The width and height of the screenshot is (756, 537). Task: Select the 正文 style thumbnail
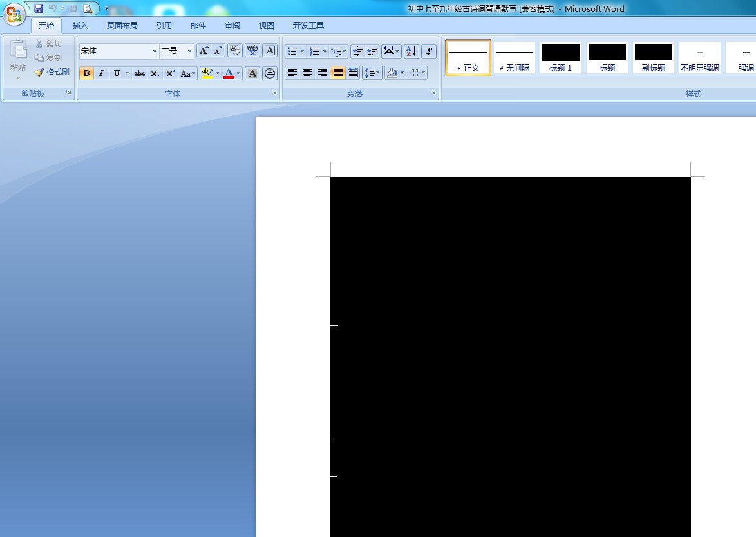[x=468, y=57]
